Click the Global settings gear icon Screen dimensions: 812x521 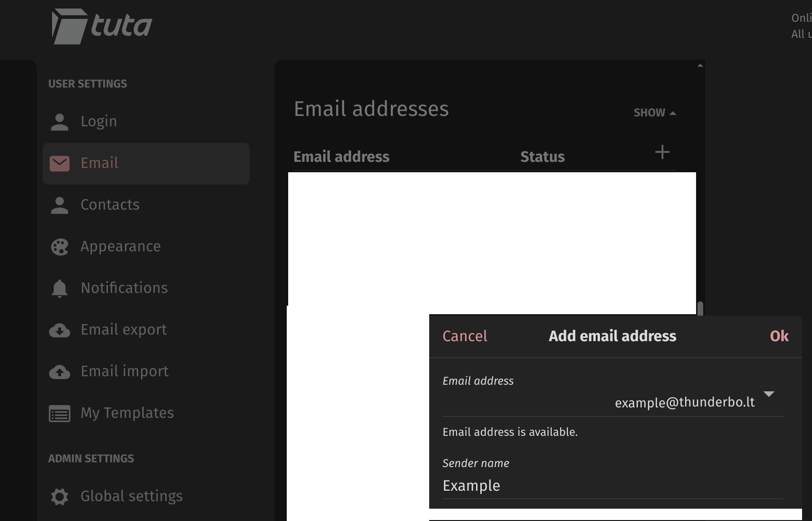point(60,496)
